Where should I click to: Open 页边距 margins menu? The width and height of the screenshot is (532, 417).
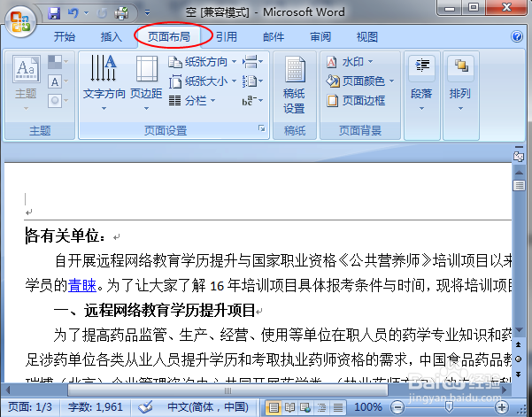[x=146, y=83]
